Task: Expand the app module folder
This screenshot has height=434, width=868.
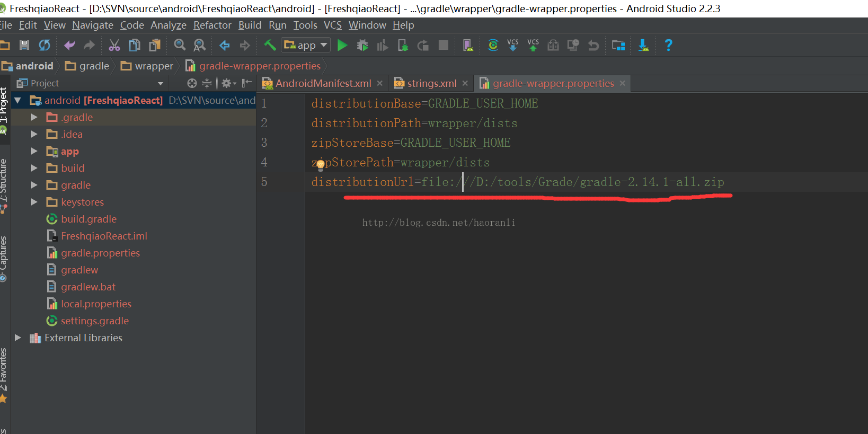Action: tap(34, 151)
